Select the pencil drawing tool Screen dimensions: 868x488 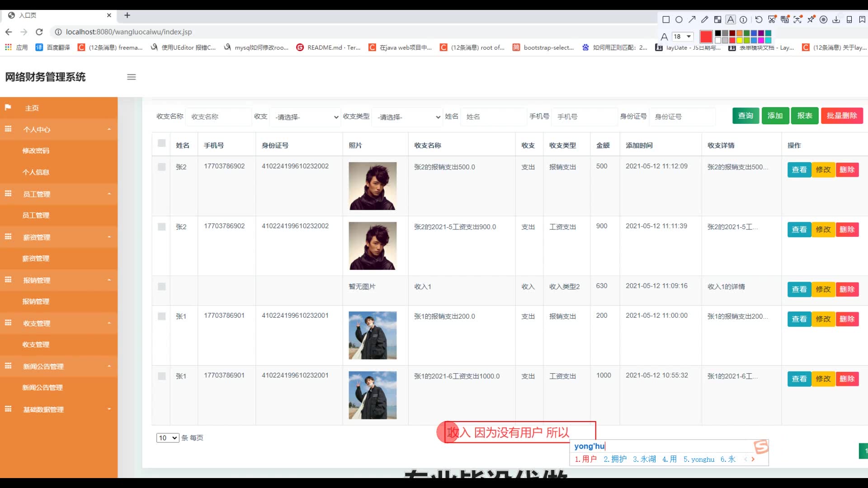point(705,19)
